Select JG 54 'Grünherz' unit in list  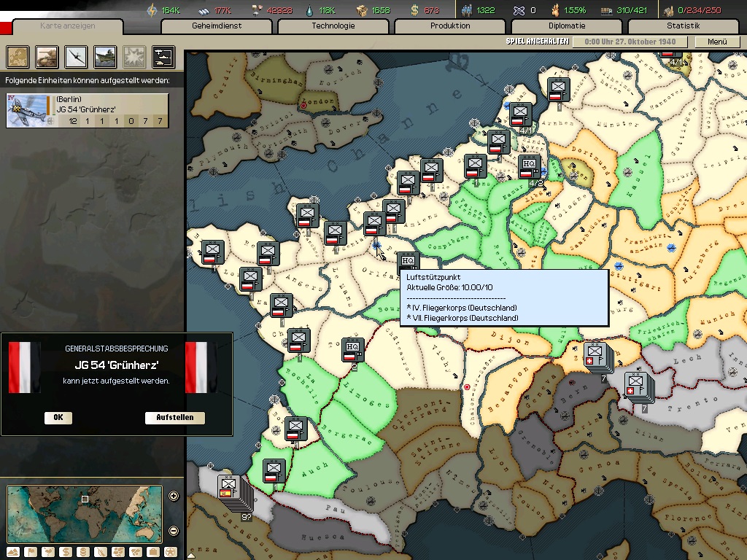pyautogui.click(x=88, y=110)
